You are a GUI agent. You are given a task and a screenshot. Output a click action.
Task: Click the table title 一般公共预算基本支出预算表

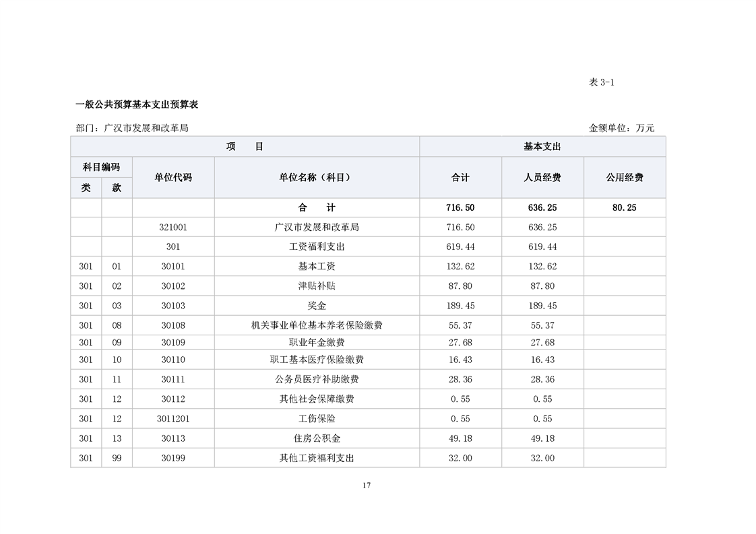pyautogui.click(x=137, y=104)
